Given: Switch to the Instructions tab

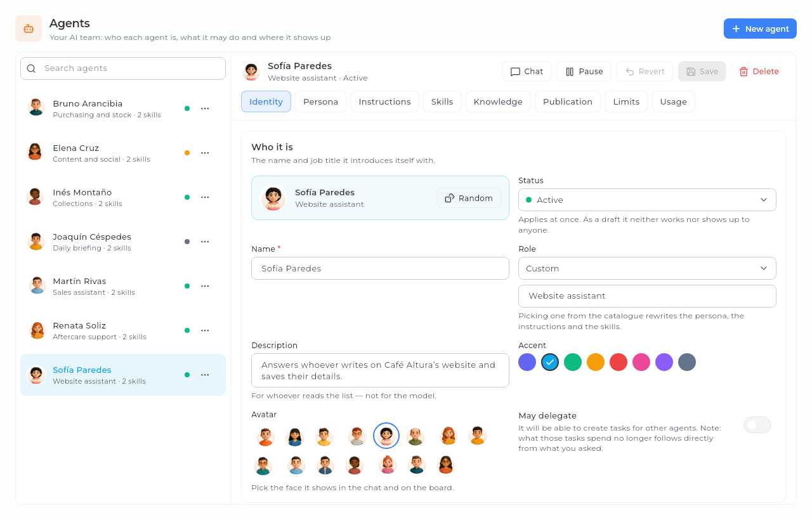Looking at the screenshot, I should pyautogui.click(x=384, y=101).
